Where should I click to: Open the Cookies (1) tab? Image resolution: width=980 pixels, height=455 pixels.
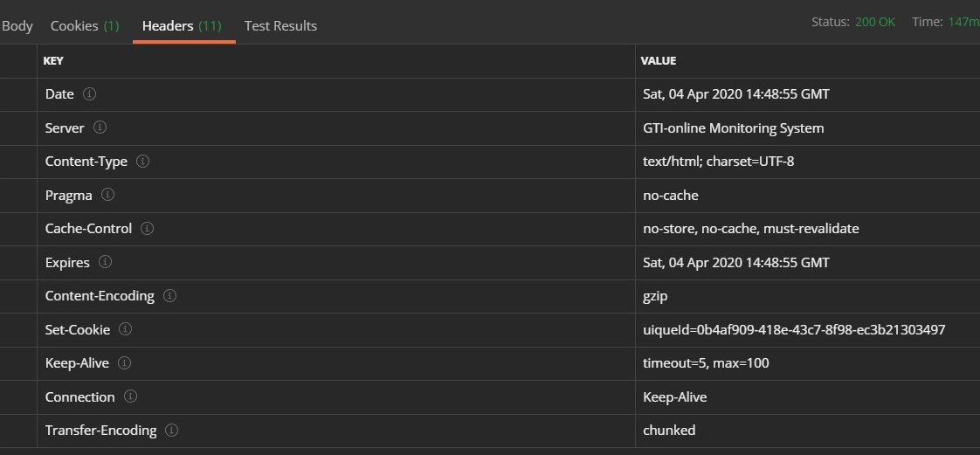point(85,26)
